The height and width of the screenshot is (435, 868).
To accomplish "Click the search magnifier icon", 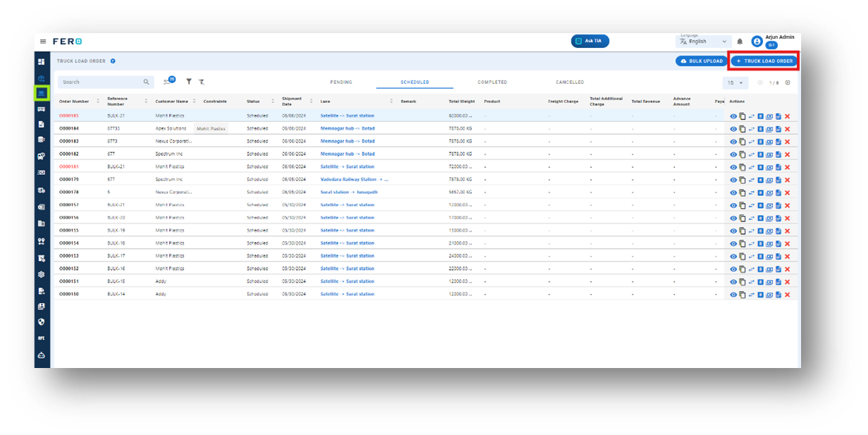I will point(147,82).
